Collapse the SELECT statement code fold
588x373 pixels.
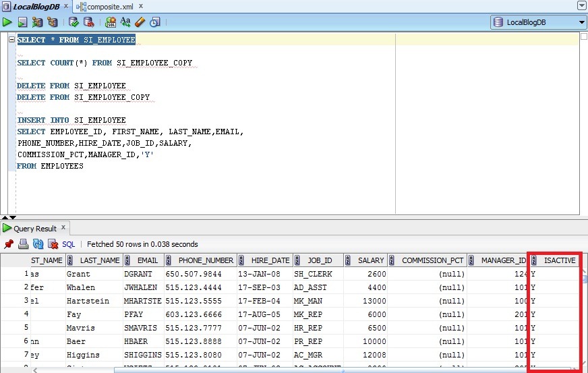pyautogui.click(x=11, y=40)
